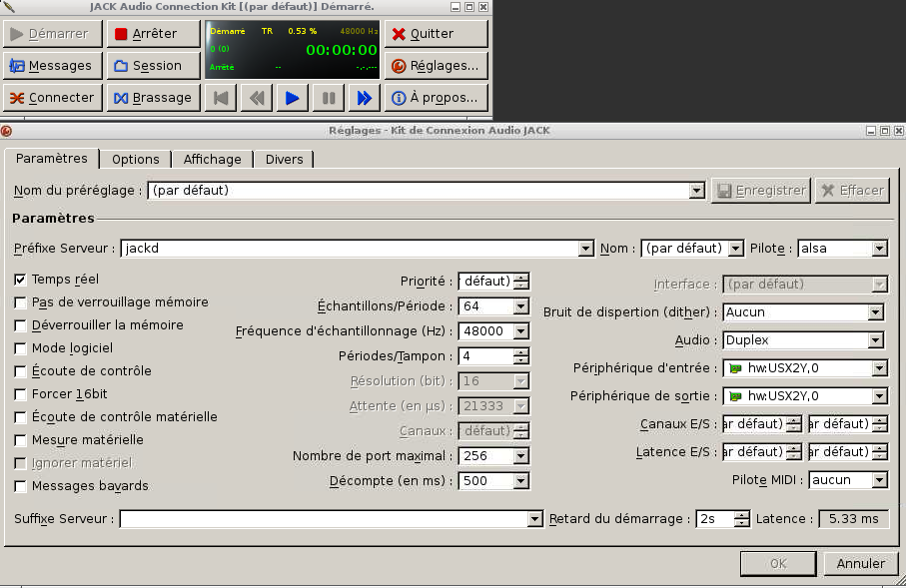Open the Session menu button

pyautogui.click(x=153, y=66)
